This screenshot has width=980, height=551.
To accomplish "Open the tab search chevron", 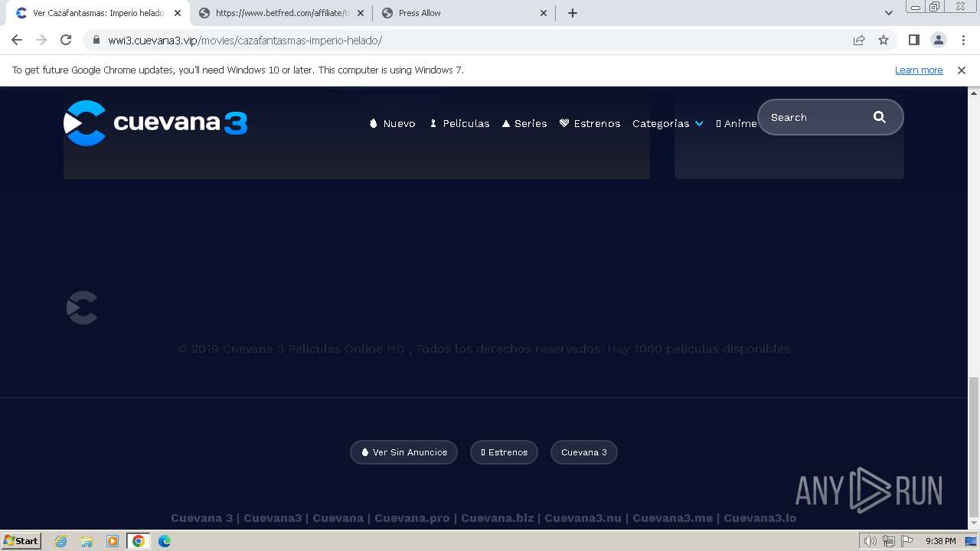I will 889,13.
